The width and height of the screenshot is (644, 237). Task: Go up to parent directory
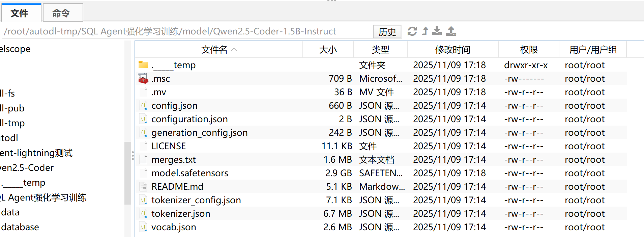click(x=425, y=31)
